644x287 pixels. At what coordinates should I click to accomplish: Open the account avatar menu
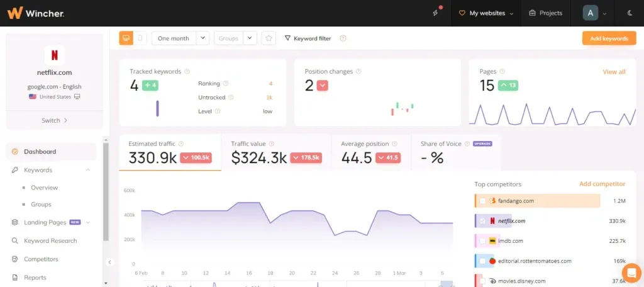(594, 13)
